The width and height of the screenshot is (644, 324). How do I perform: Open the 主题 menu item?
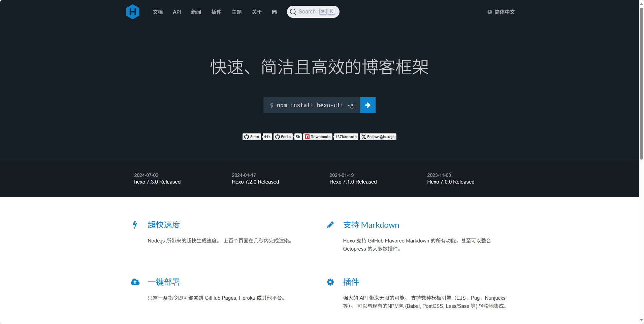[236, 12]
